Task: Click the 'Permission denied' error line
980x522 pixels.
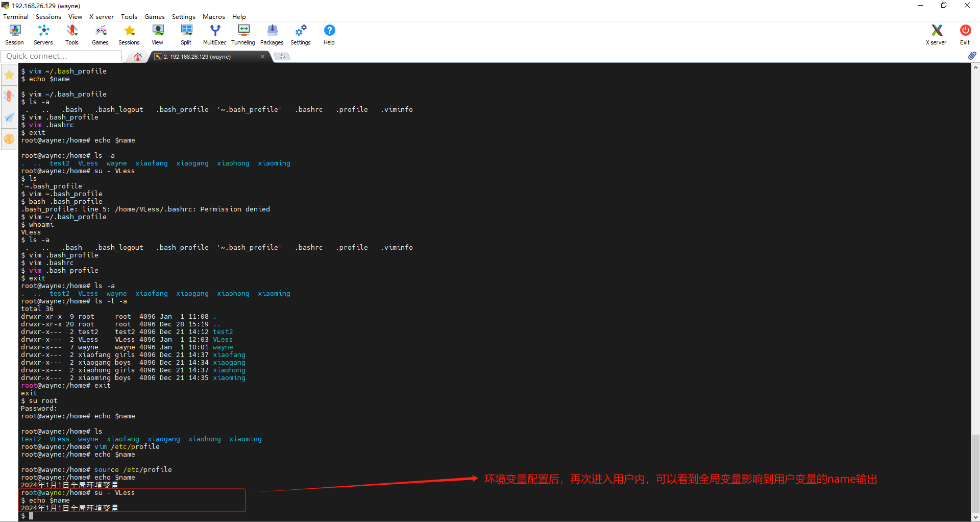Action: [145, 209]
